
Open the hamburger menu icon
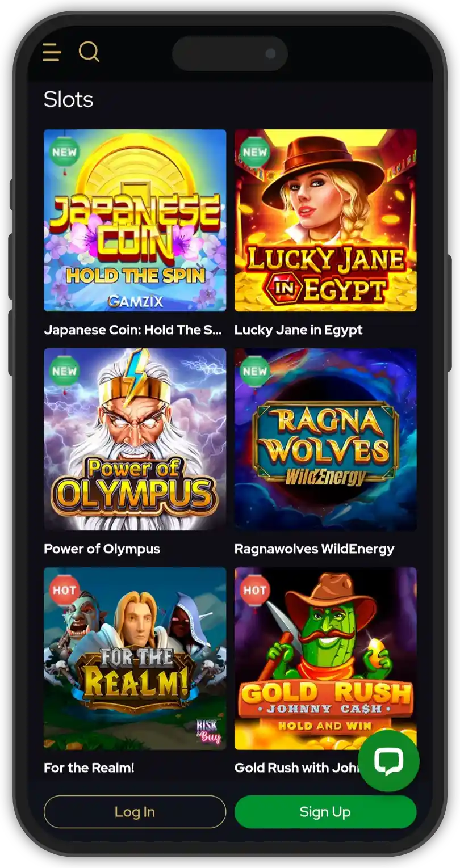pos(52,52)
